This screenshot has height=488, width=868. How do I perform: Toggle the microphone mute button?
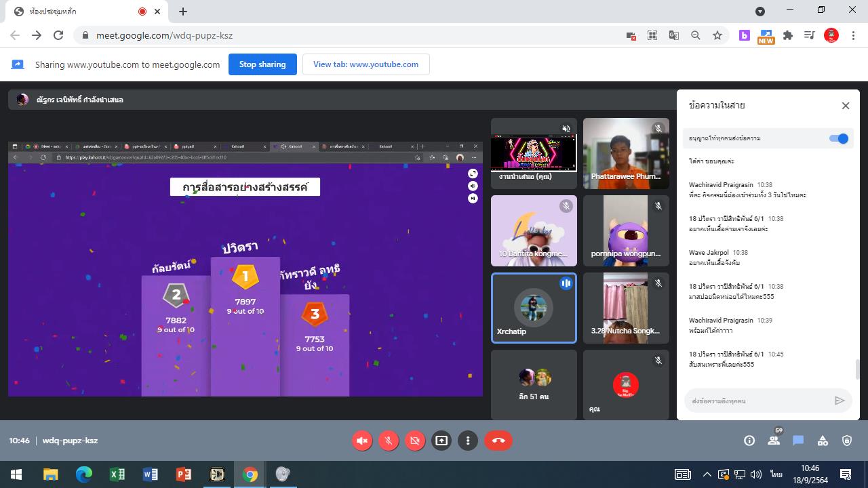[x=389, y=441]
